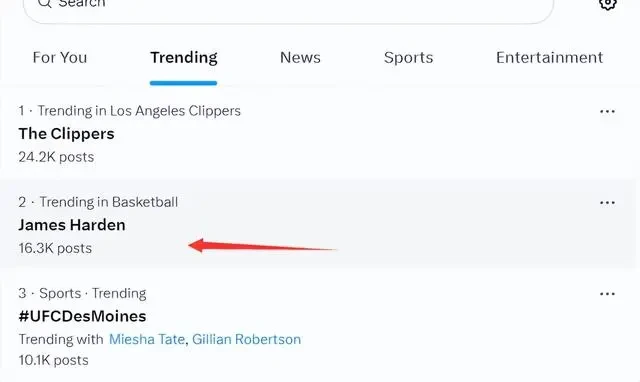Image resolution: width=640 pixels, height=382 pixels.
Task: Open more options for The Clippers trend
Action: click(607, 111)
